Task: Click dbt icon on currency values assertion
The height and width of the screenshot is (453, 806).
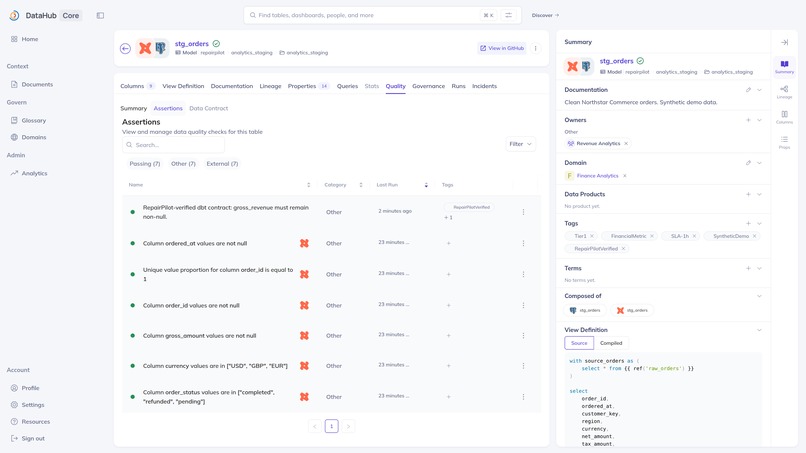Action: tap(304, 366)
